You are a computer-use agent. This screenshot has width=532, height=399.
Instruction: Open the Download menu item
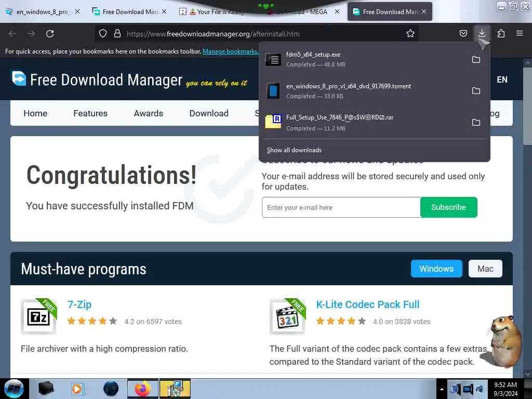pos(209,113)
